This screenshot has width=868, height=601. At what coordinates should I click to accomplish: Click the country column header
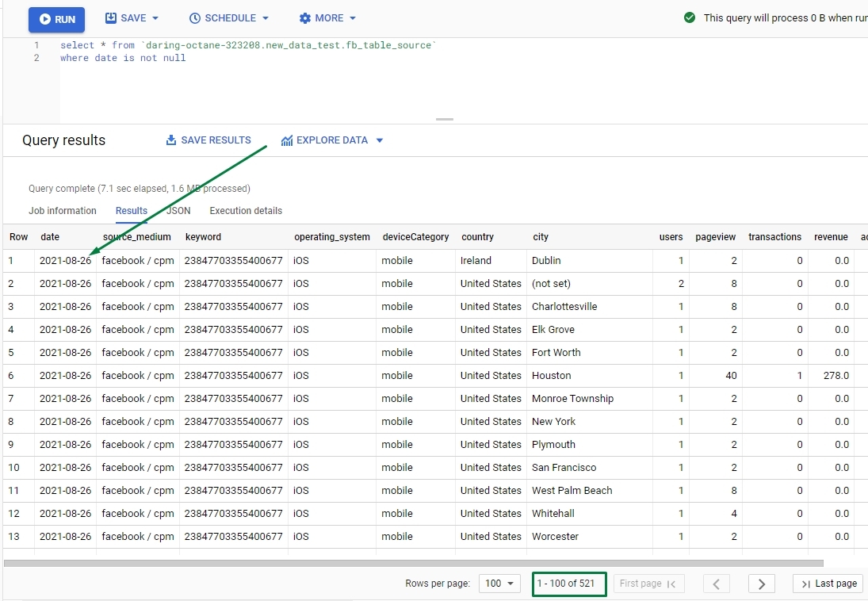(x=477, y=236)
